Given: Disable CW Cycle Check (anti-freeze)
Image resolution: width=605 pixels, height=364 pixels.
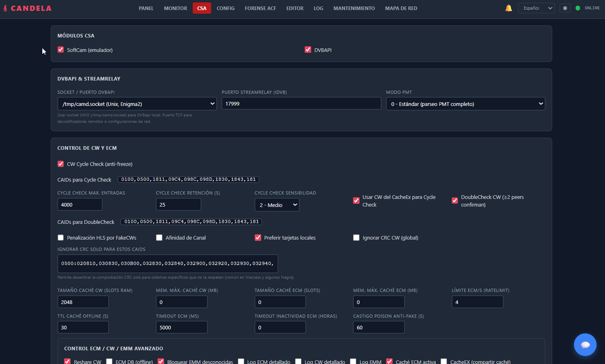Looking at the screenshot, I should (x=61, y=164).
